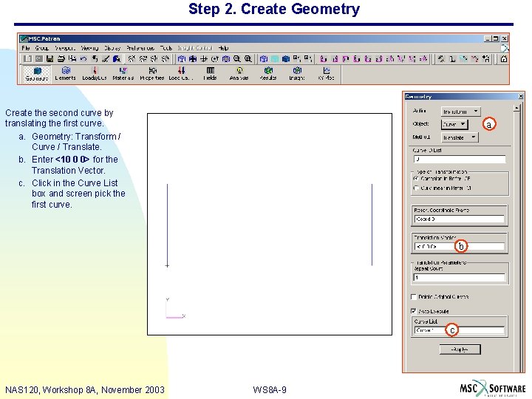532x399 pixels.
Task: Pick the right vertical curve in the viewport
Action: coord(372,225)
